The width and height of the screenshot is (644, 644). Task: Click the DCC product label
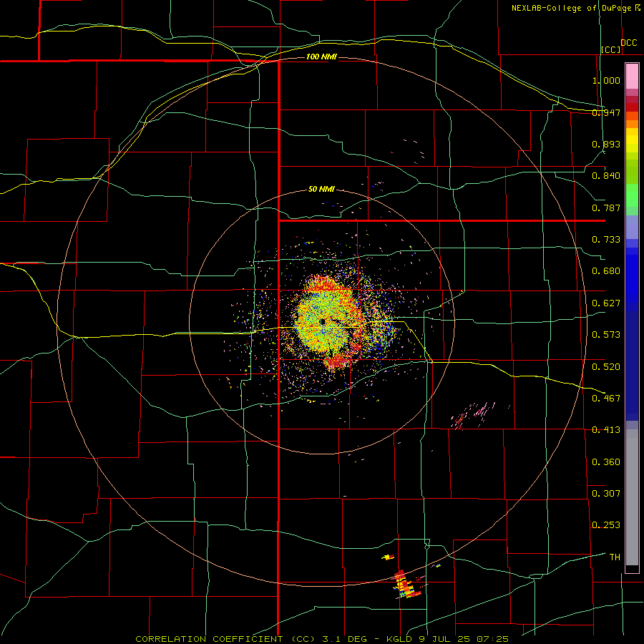(628, 43)
